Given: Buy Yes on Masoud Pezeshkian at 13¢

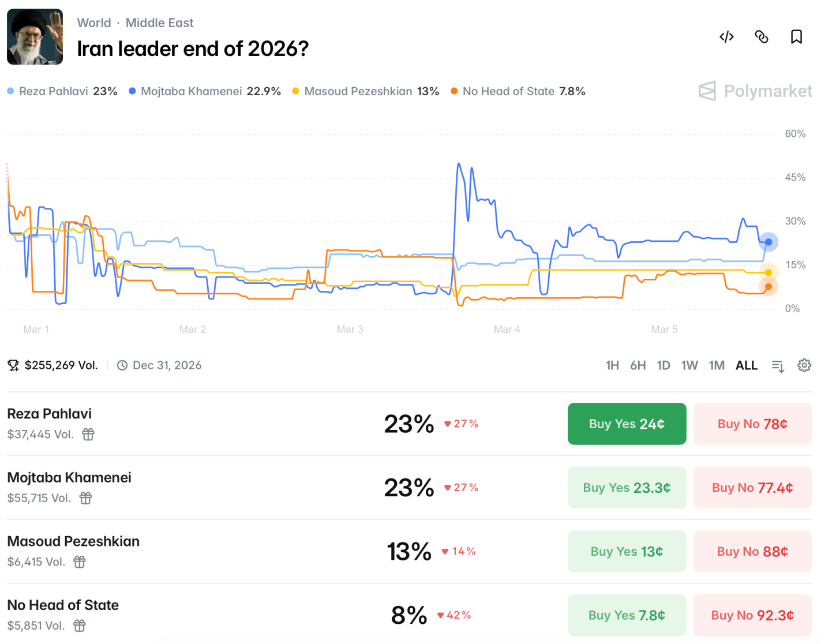Looking at the screenshot, I should [627, 551].
